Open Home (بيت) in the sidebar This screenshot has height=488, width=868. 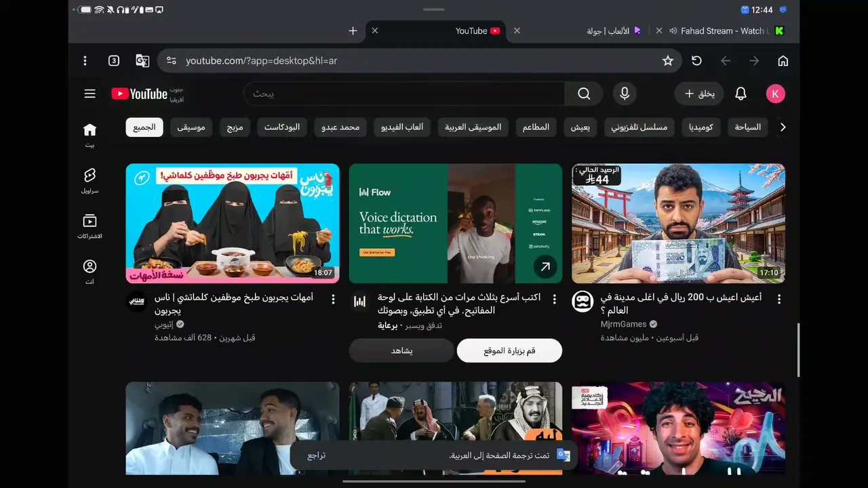pyautogui.click(x=90, y=135)
